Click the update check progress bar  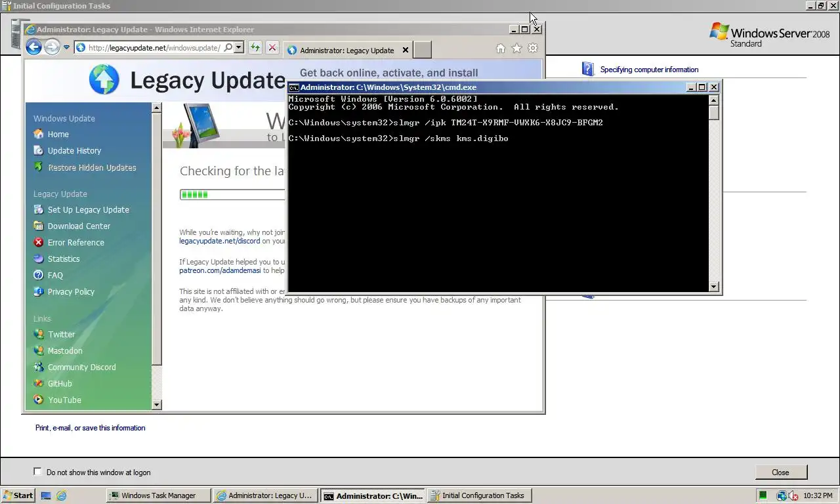(x=233, y=194)
